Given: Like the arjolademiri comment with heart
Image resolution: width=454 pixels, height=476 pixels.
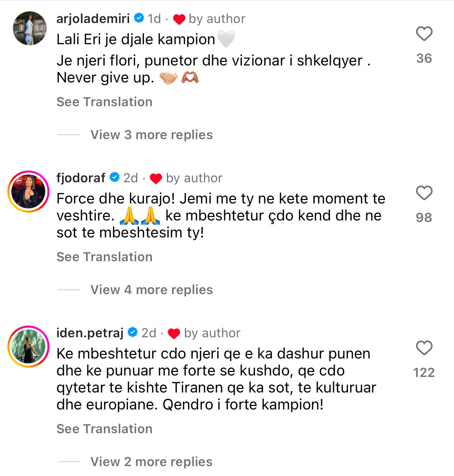Looking at the screenshot, I should (424, 34).
